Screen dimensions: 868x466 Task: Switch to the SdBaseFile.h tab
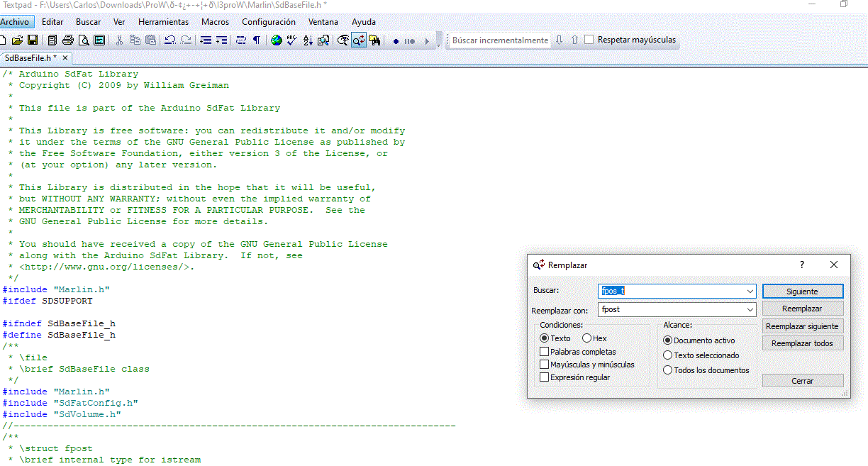pyautogui.click(x=30, y=58)
